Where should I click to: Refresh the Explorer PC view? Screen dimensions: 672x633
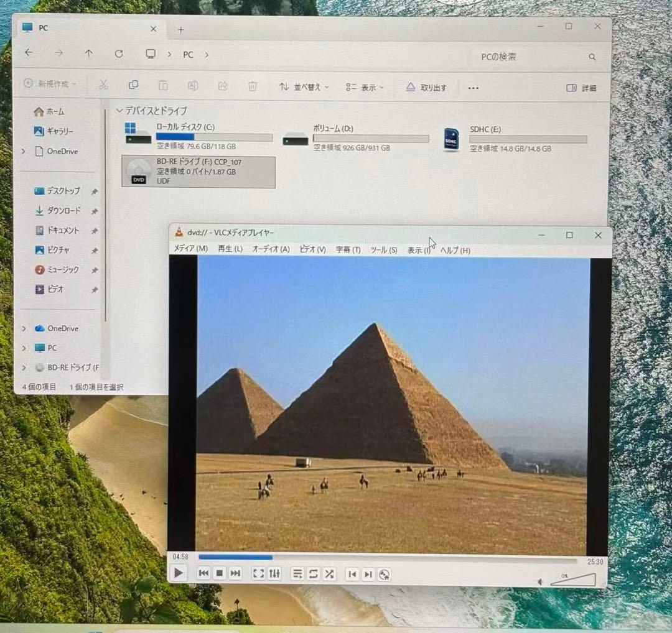pyautogui.click(x=119, y=53)
